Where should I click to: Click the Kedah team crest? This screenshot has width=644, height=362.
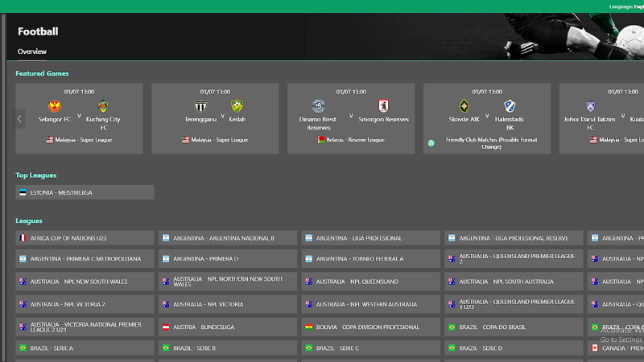237,106
